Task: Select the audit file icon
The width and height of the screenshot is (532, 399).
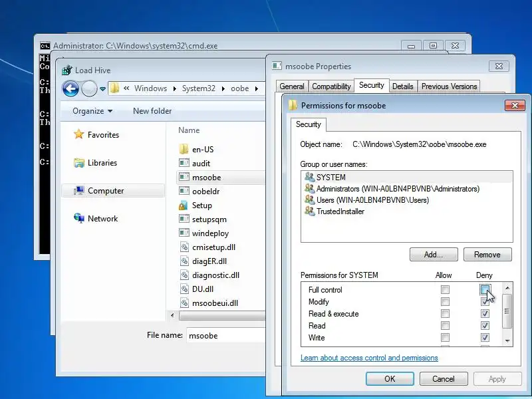Action: point(184,163)
